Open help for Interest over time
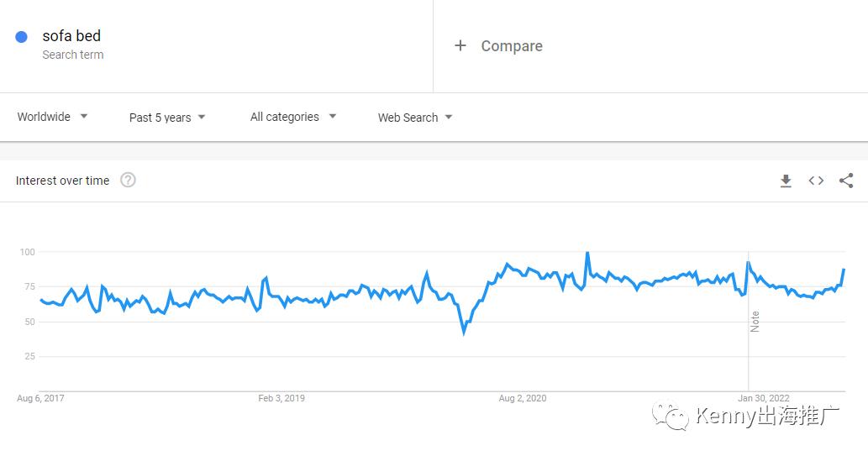Image resolution: width=868 pixels, height=456 pixels. (128, 180)
